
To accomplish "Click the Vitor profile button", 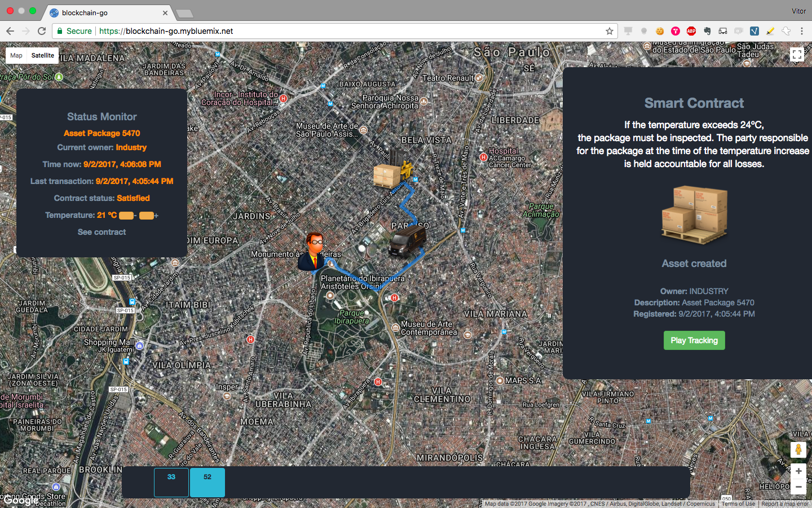I will point(798,11).
